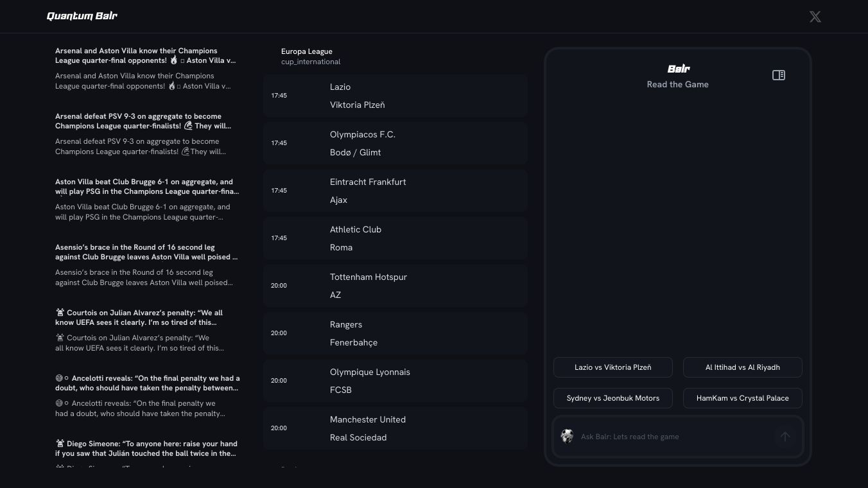868x488 pixels.
Task: Open the X (Twitter) icon link
Action: (x=815, y=17)
